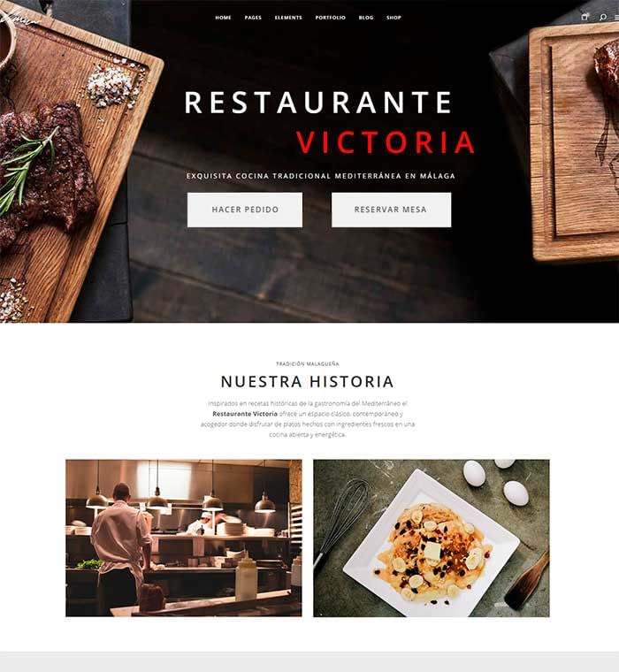Click the RESTAURANTE hero title
619x672 pixels.
point(317,103)
